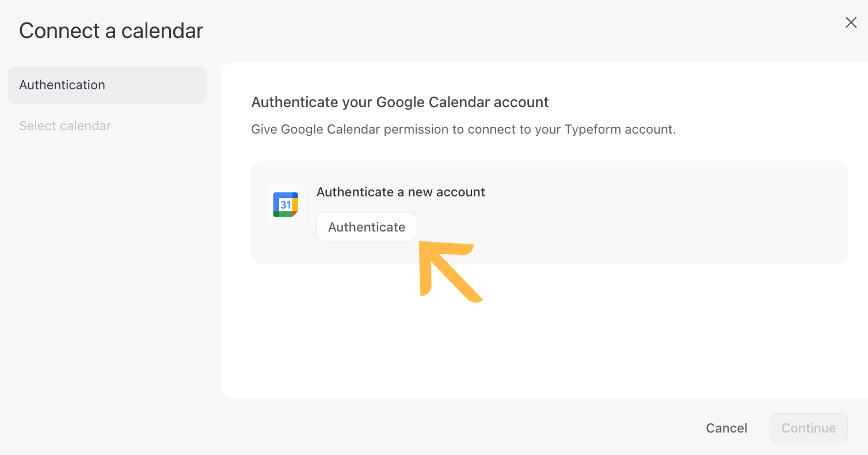Click empty footer area left of Cancel
868x455 pixels.
coord(403,428)
